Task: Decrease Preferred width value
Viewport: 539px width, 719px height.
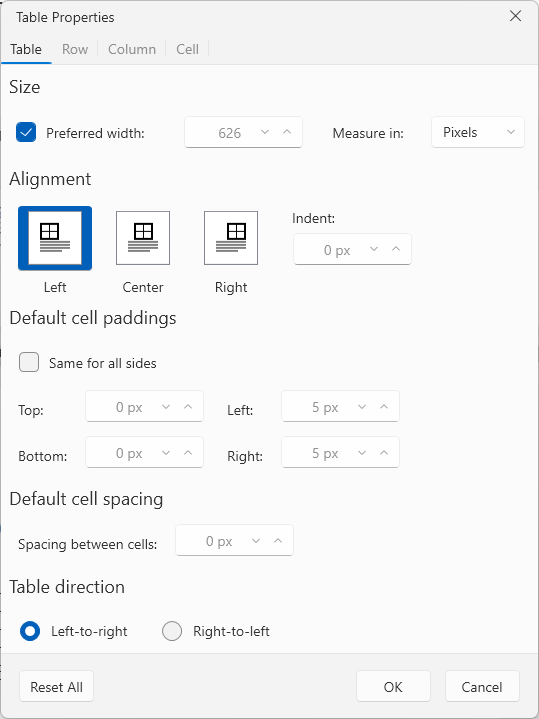Action: (265, 132)
